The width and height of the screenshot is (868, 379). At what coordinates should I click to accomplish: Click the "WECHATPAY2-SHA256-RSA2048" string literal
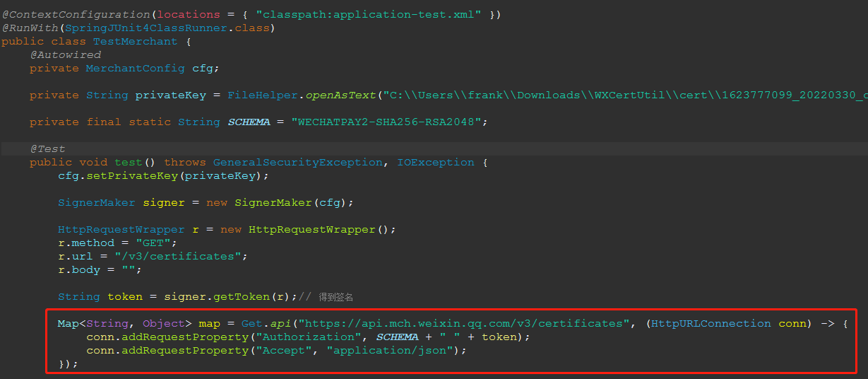pyautogui.click(x=386, y=122)
